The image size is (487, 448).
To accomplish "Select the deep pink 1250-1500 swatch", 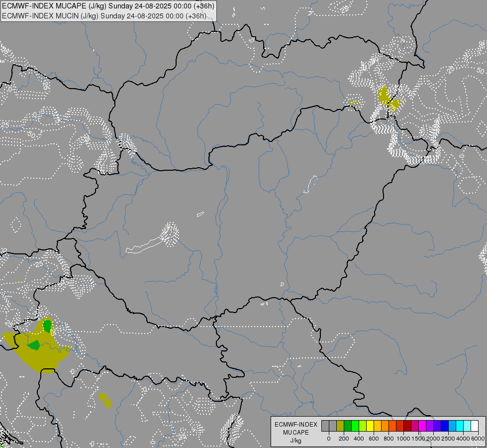I will tap(415, 426).
